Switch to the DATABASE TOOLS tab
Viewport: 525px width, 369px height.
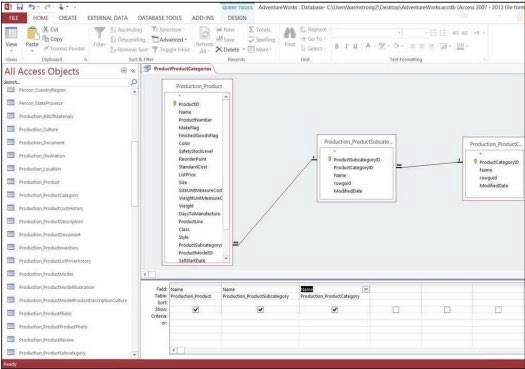tap(160, 18)
